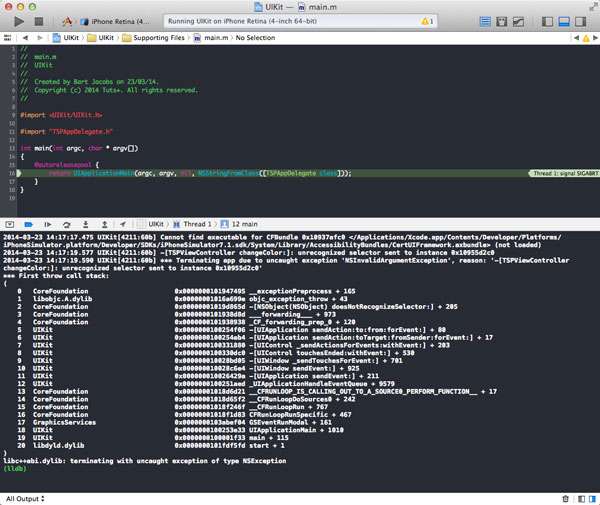
Task: Select 12 main stack frame
Action: (239, 224)
